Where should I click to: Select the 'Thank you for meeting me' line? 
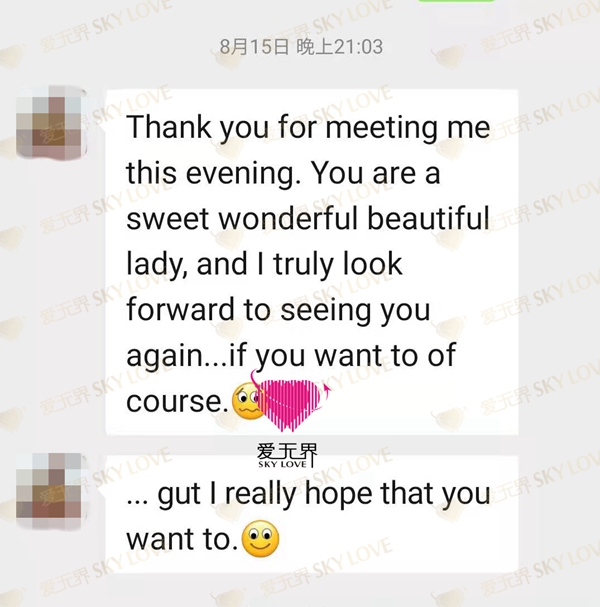pyautogui.click(x=308, y=128)
